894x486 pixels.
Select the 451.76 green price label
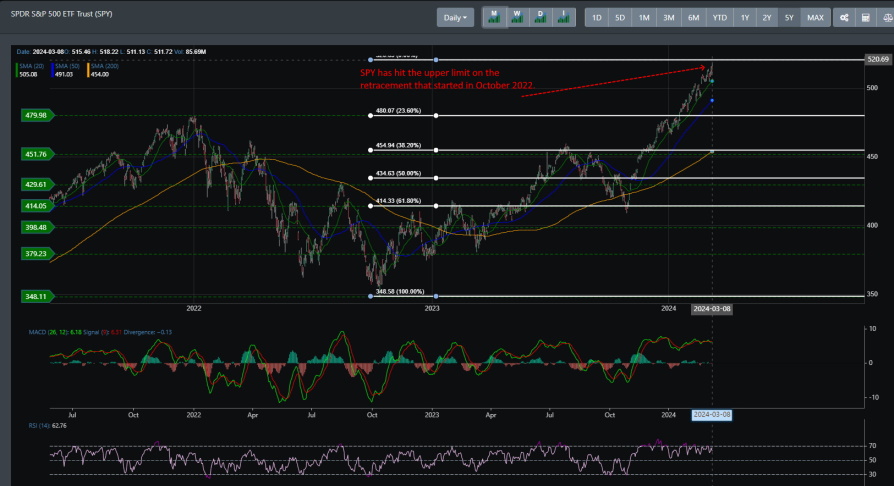[36, 154]
